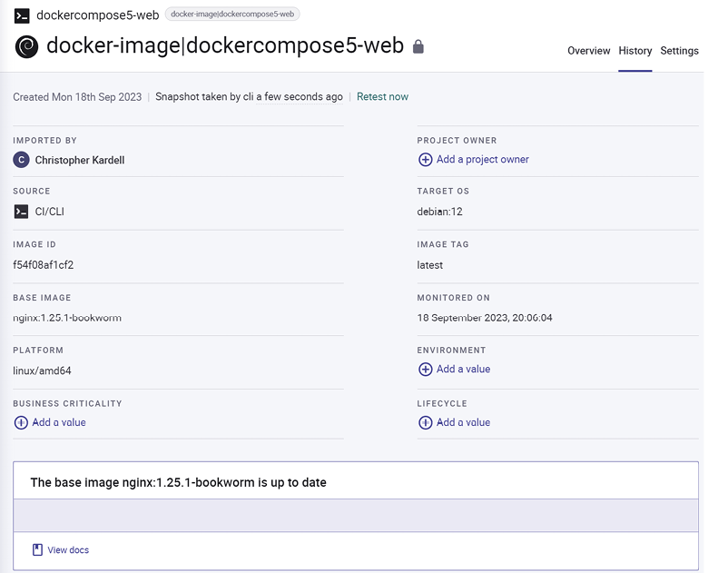Click the image ID f54f08af1cf2

pos(44,265)
